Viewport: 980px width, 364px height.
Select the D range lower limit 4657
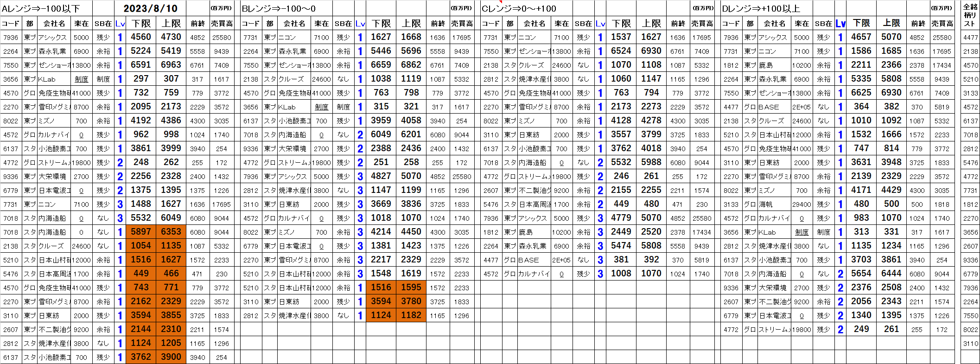click(x=861, y=37)
